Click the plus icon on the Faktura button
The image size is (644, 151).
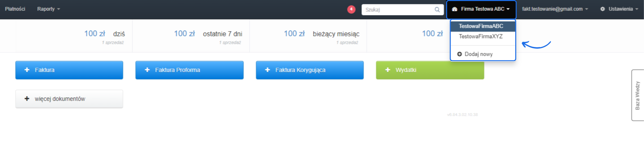pos(27,70)
